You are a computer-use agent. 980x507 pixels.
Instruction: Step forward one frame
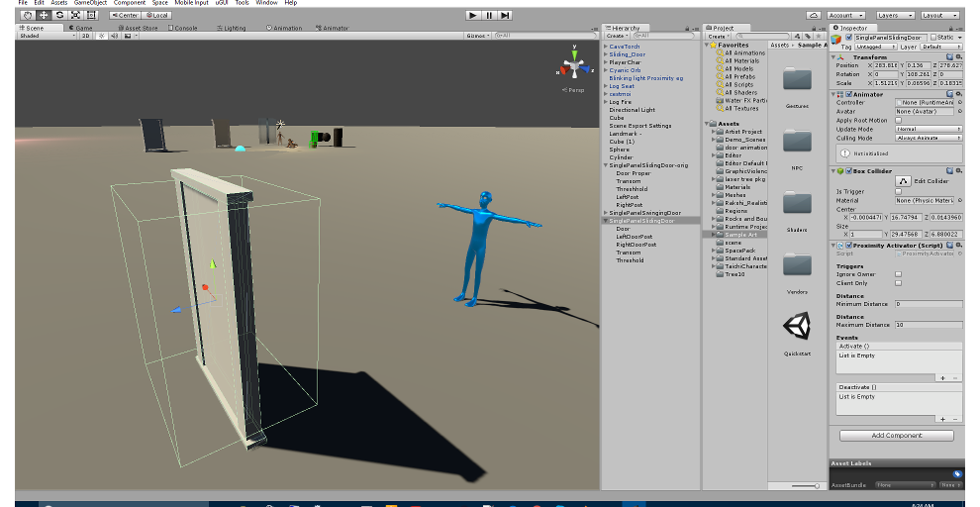point(505,15)
